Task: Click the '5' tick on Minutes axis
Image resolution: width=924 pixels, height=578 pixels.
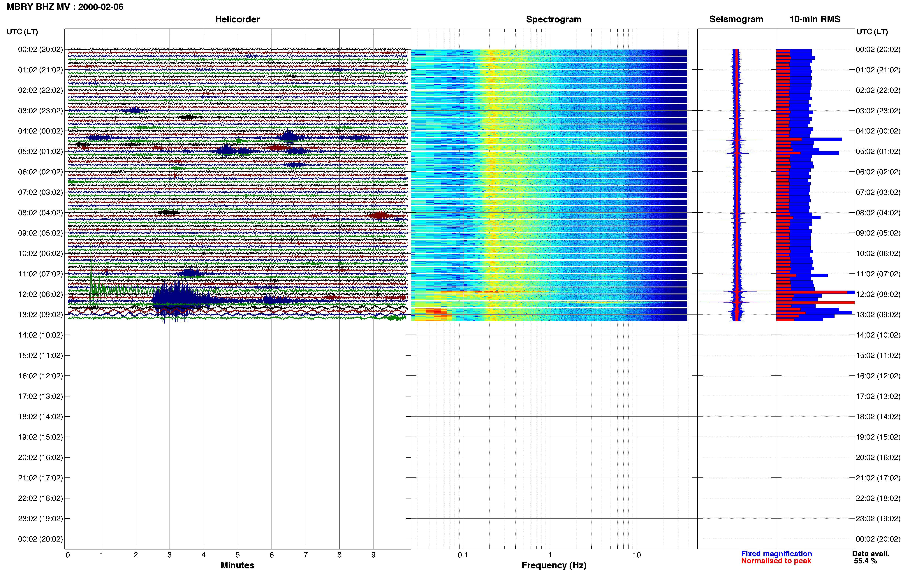Action: point(238,555)
